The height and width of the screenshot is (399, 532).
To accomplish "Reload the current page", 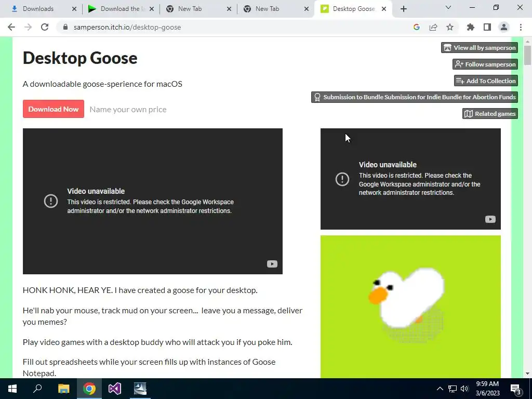I will click(x=45, y=27).
